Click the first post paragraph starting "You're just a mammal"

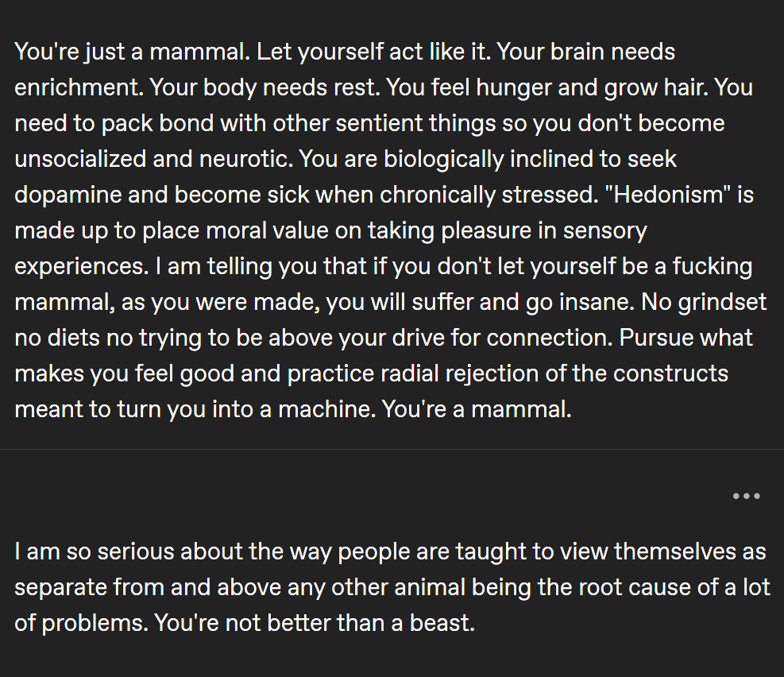point(390,230)
